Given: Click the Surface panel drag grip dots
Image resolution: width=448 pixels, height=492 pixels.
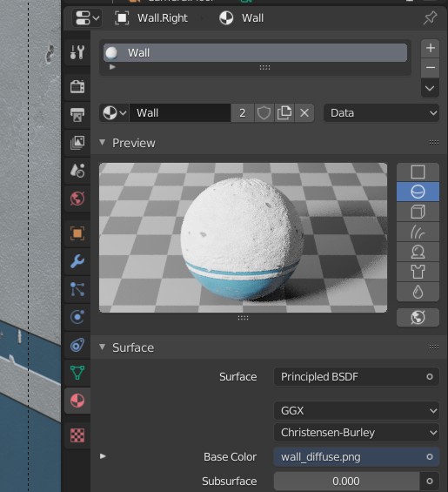Looking at the screenshot, I should 434,347.
